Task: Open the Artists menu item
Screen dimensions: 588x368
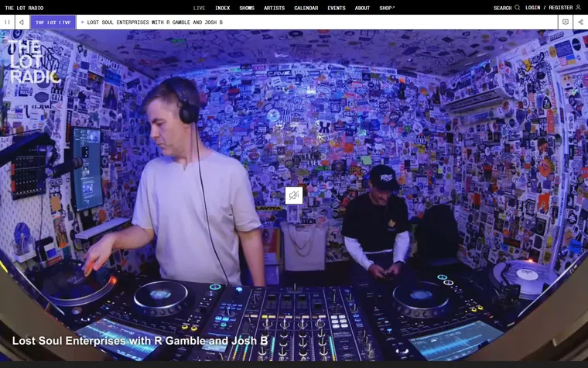Action: [x=274, y=8]
